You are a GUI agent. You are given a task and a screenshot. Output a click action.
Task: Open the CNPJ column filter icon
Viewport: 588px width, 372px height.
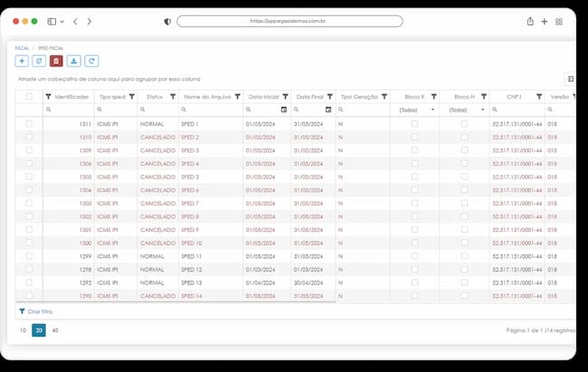(539, 97)
